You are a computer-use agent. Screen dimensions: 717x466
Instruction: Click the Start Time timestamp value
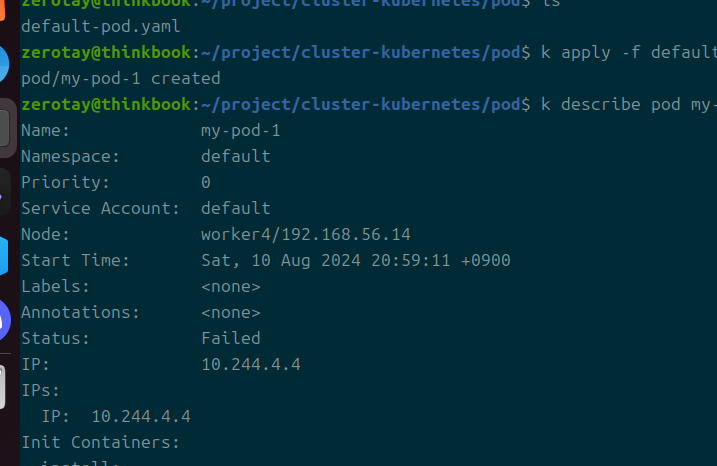click(355, 260)
